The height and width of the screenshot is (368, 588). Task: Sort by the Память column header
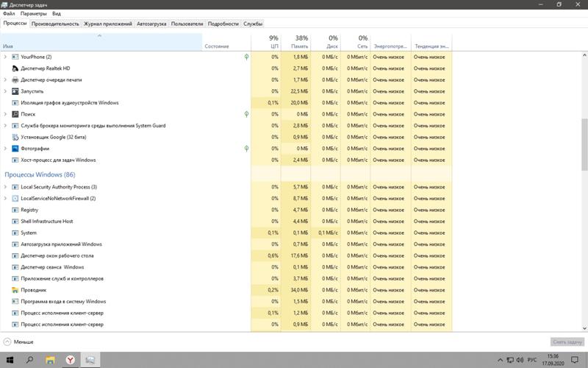pyautogui.click(x=296, y=42)
